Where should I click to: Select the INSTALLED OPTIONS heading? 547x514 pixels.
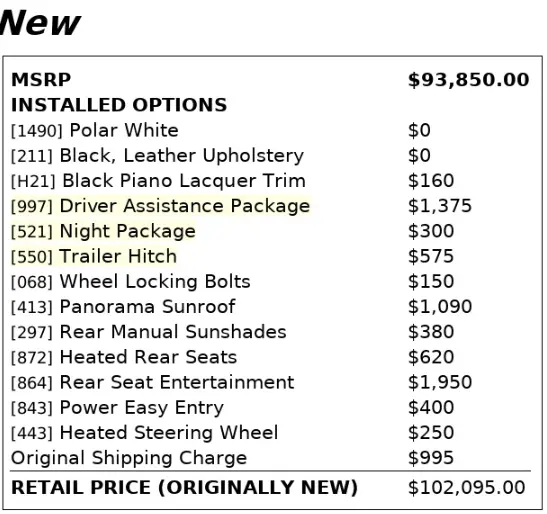(119, 105)
